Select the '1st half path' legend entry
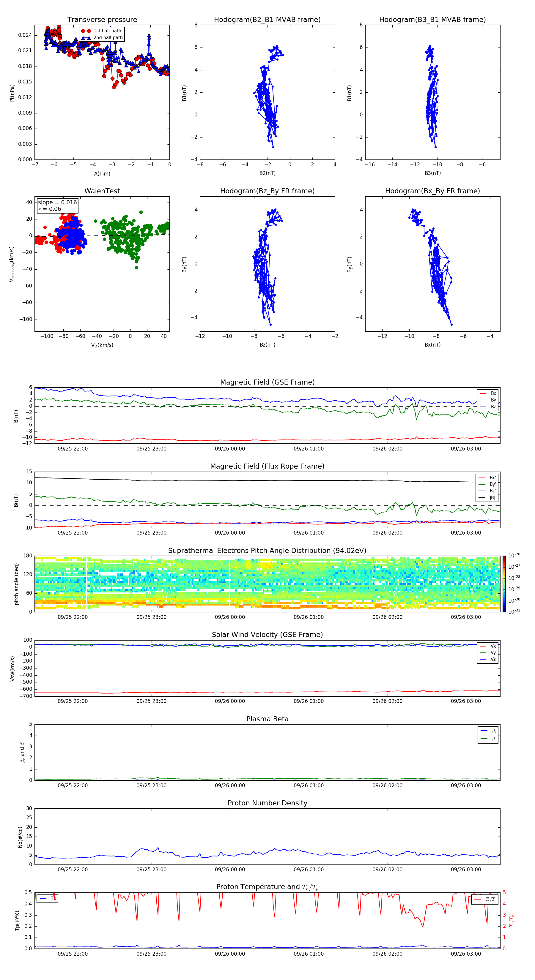535x980 pixels. (101, 31)
